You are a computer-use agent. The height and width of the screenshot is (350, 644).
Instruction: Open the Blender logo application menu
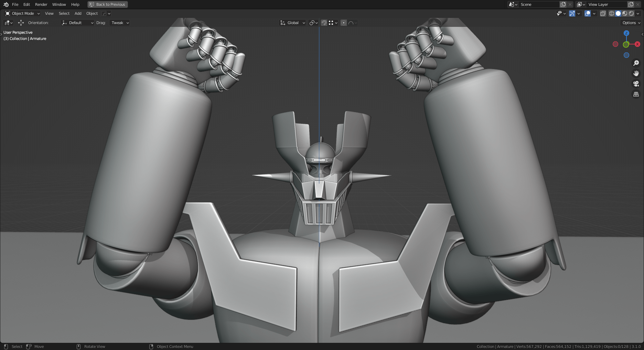pos(6,4)
